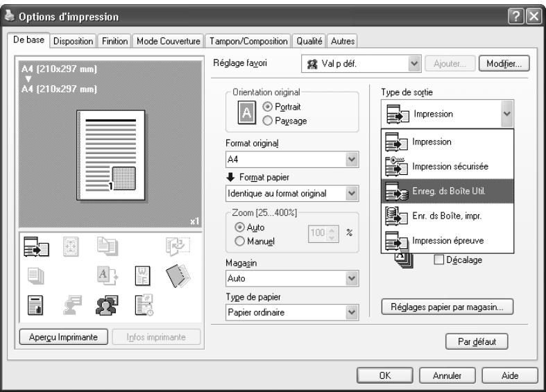Screen dimensions: 546x392
Task: Switch to the Disposition tab
Action: [73, 41]
